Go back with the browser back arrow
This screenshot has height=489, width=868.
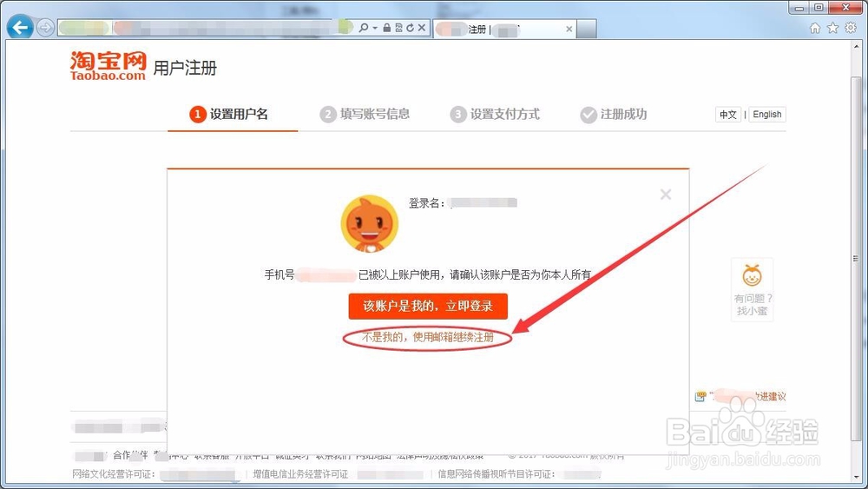(x=20, y=27)
